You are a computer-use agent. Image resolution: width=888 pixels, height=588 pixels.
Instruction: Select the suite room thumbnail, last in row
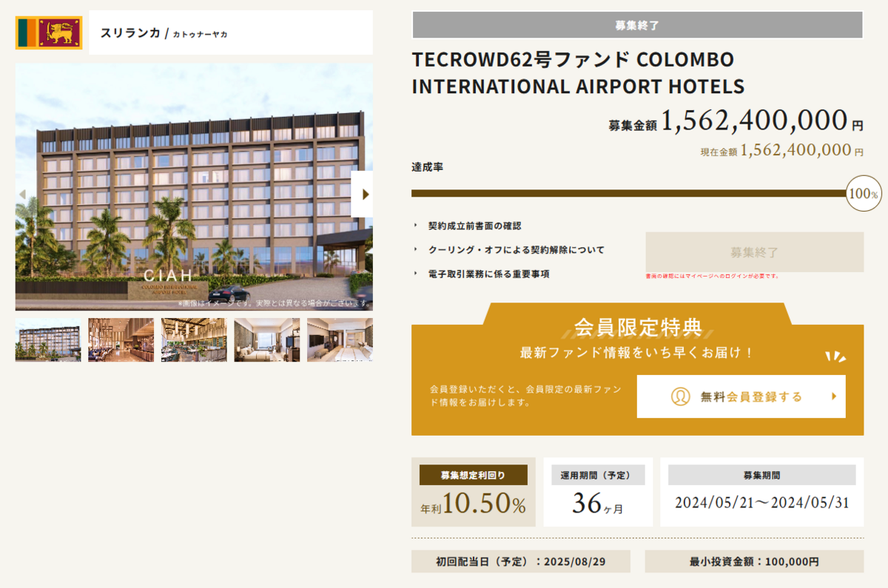(340, 340)
